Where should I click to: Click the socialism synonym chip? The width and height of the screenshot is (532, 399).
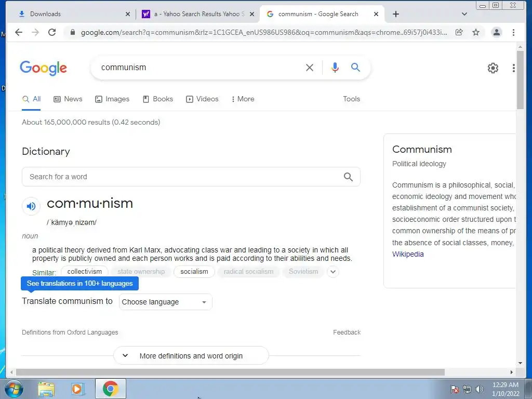194,272
